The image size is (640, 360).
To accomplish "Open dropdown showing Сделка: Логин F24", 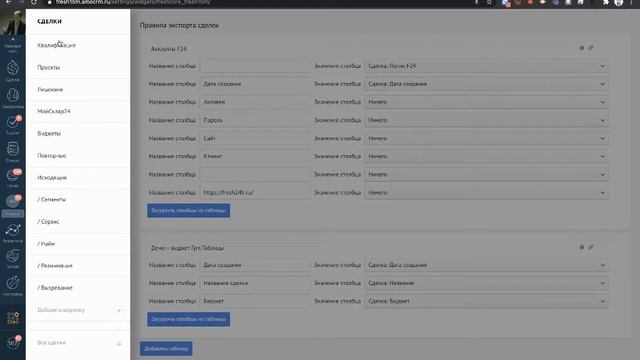I will pyautogui.click(x=487, y=66).
